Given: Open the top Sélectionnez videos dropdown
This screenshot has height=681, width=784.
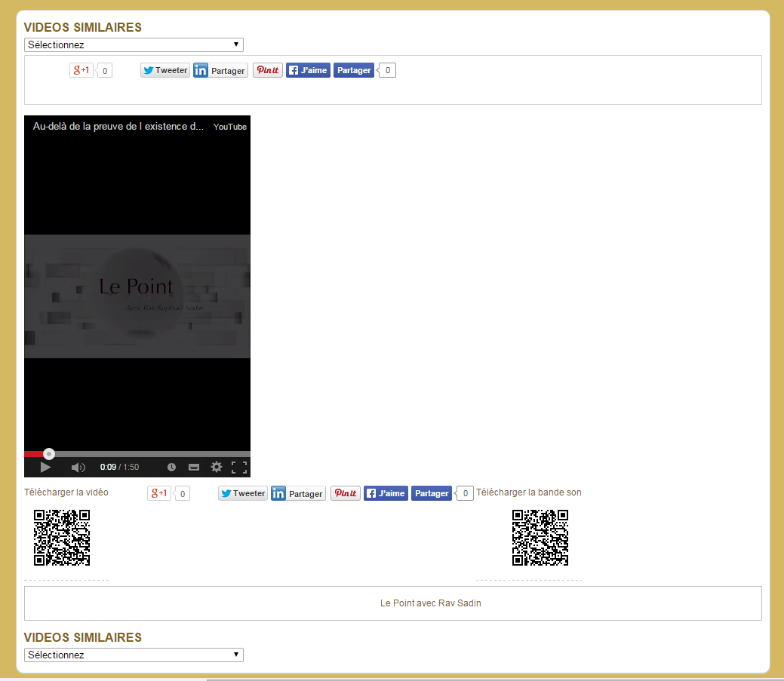Looking at the screenshot, I should click(x=134, y=45).
